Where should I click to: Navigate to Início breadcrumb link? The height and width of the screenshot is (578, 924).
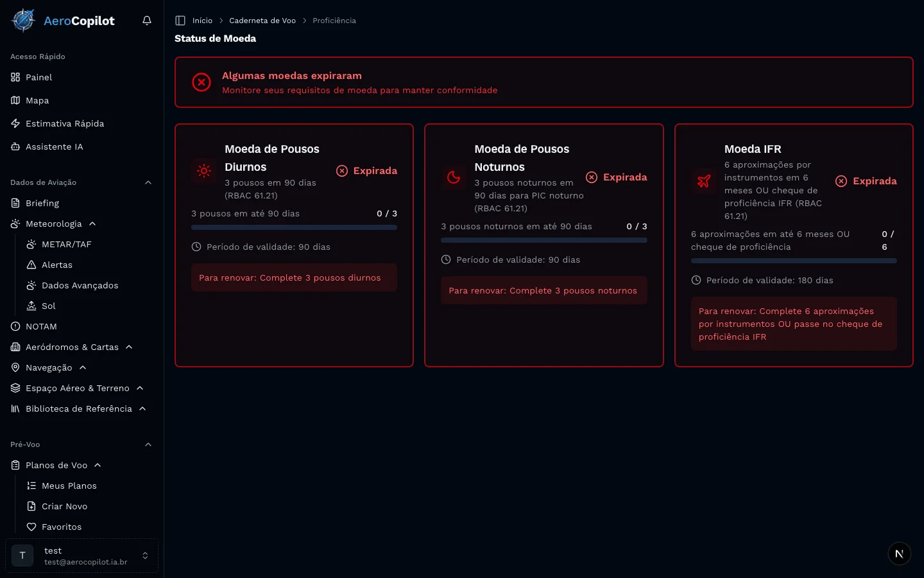[202, 21]
